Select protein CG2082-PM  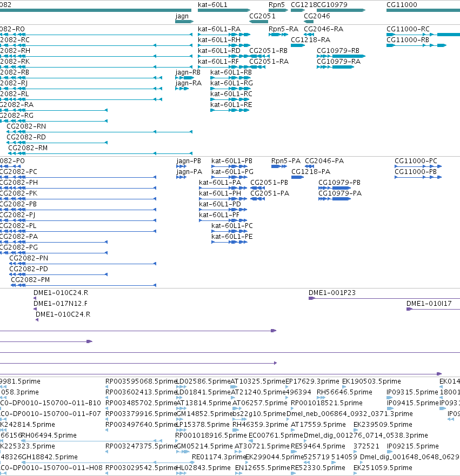[83, 285]
